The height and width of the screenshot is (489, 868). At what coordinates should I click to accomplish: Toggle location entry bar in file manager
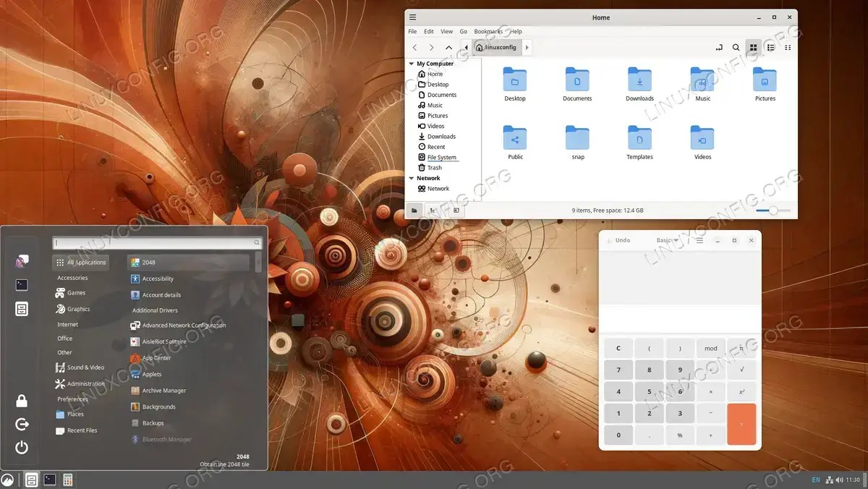point(719,47)
